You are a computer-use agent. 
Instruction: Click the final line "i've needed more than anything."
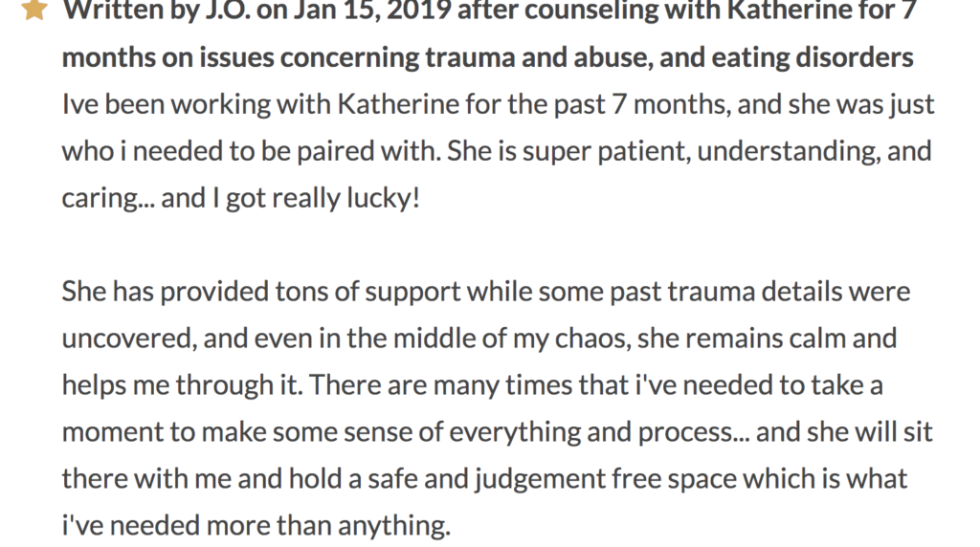(x=256, y=526)
